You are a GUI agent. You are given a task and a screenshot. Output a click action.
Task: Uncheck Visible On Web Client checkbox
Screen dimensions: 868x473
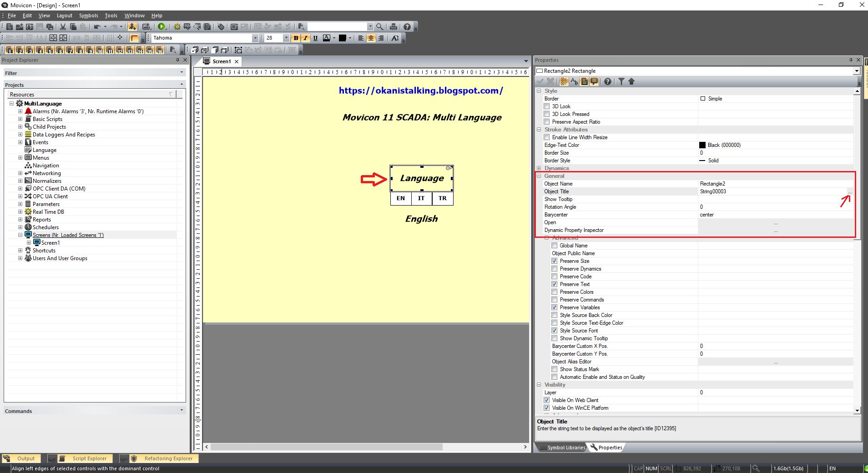click(547, 400)
